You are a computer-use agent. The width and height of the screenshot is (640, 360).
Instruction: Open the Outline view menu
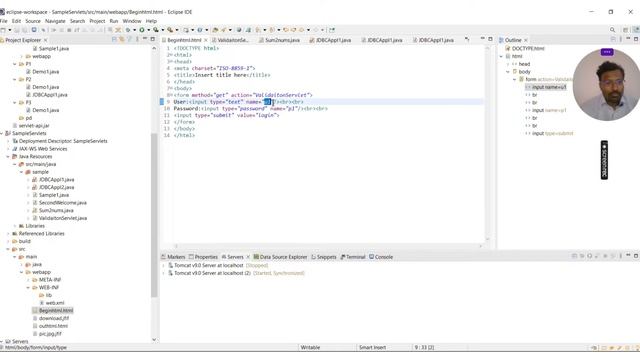(620, 40)
